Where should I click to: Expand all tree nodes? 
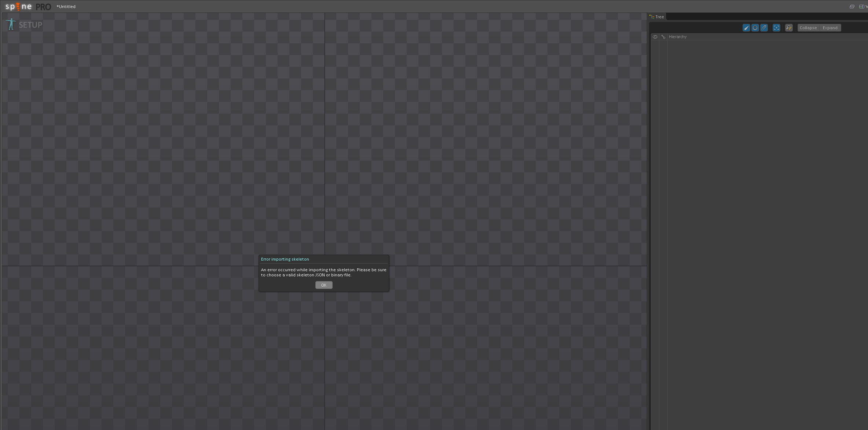tap(830, 28)
